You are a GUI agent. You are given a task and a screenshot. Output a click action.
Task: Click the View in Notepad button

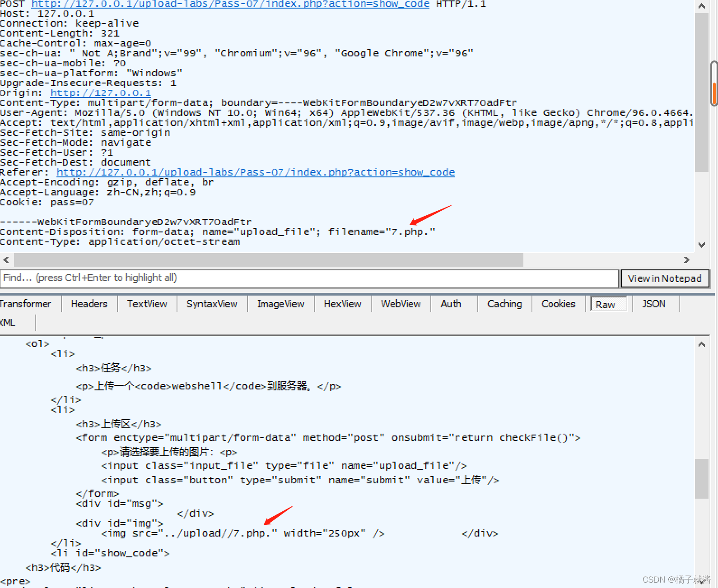point(665,278)
